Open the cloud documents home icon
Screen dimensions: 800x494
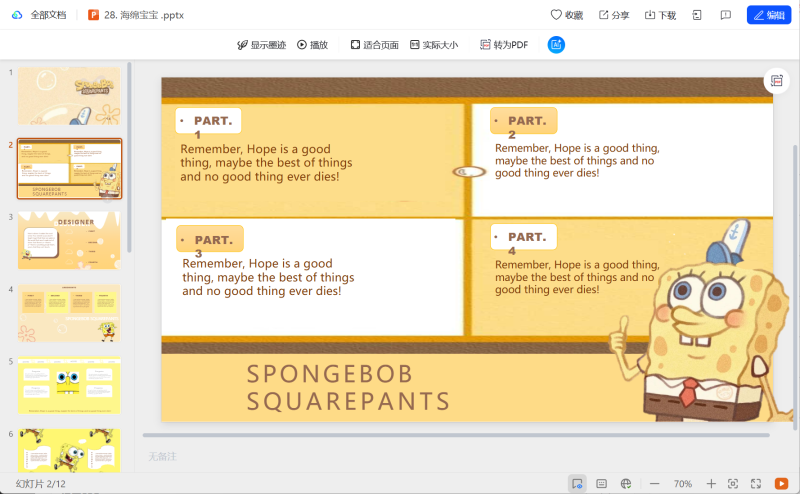17,15
